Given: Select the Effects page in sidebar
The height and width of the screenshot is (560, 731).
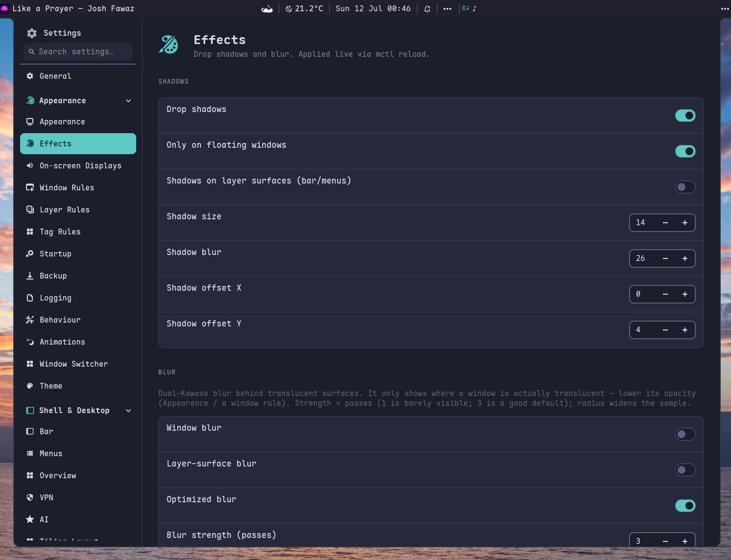Looking at the screenshot, I should pyautogui.click(x=78, y=144).
